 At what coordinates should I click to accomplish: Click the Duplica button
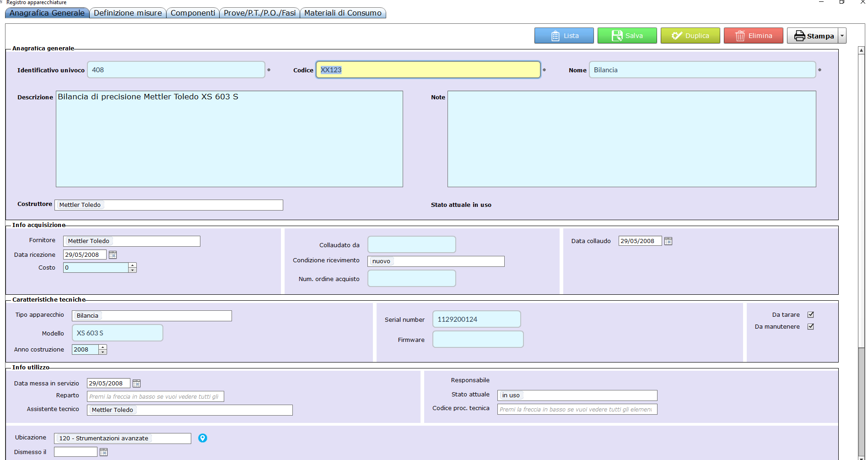[690, 36]
